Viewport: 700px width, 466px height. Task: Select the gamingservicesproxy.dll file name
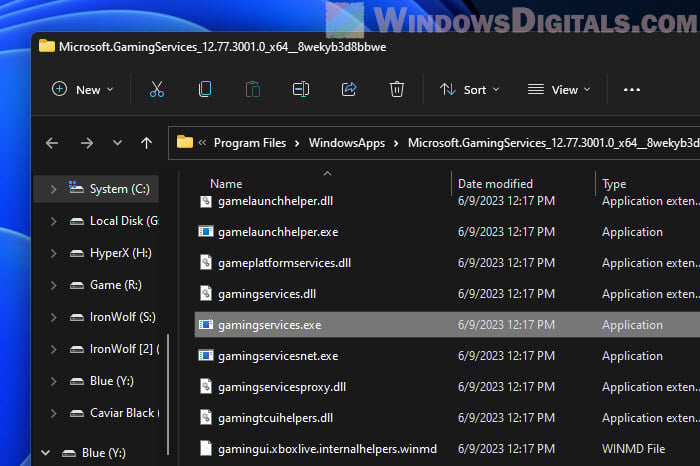[282, 387]
